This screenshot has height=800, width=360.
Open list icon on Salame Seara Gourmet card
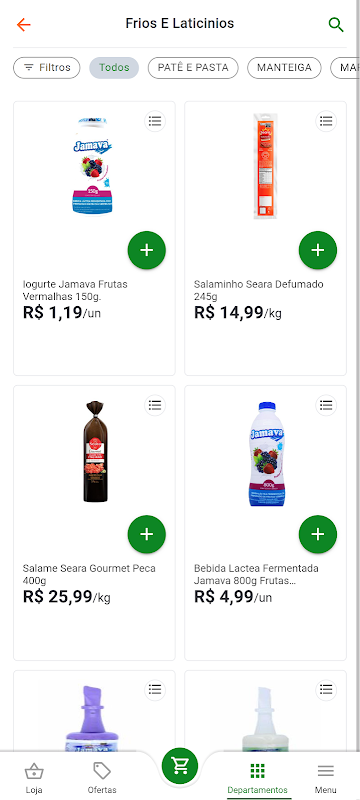pyautogui.click(x=155, y=405)
